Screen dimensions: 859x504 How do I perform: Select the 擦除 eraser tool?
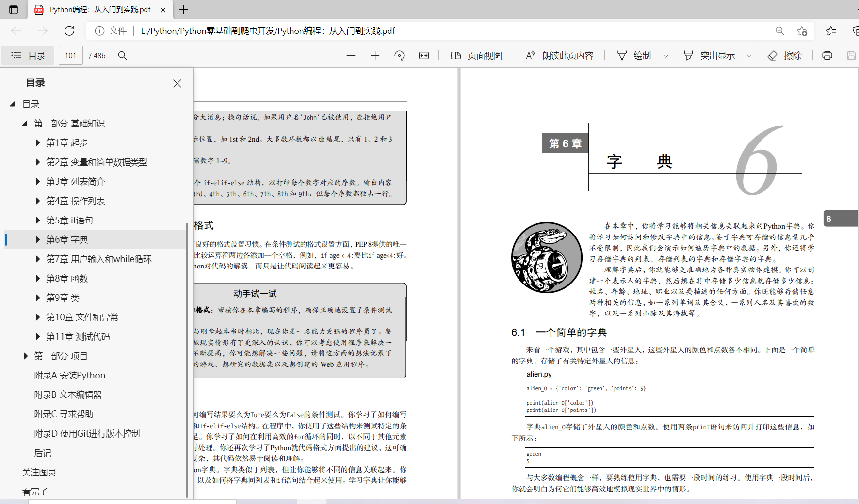coord(784,56)
